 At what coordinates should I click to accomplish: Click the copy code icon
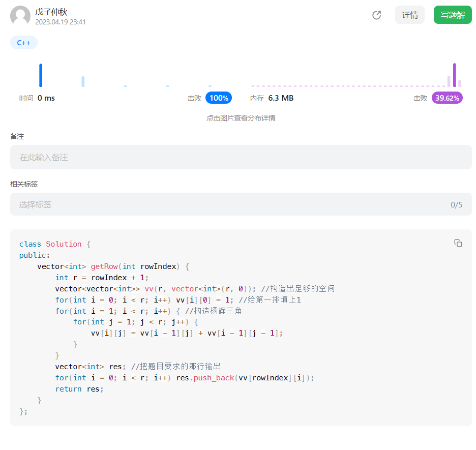tap(458, 243)
